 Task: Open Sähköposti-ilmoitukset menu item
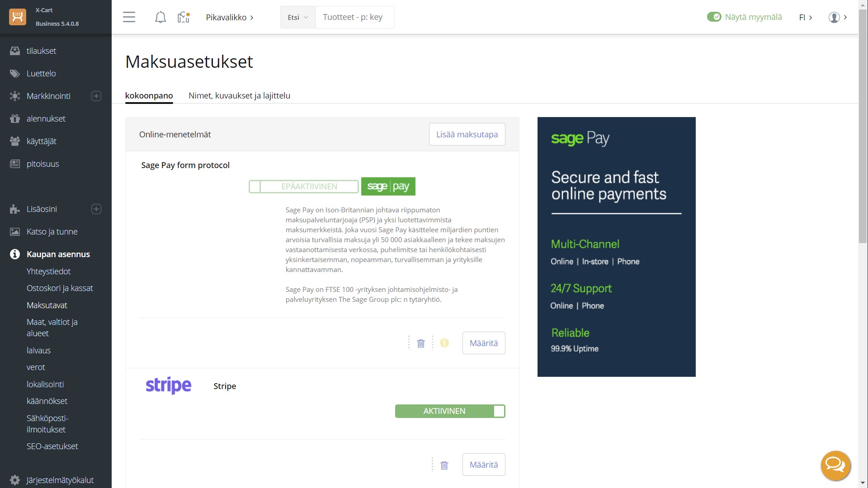coord(47,423)
